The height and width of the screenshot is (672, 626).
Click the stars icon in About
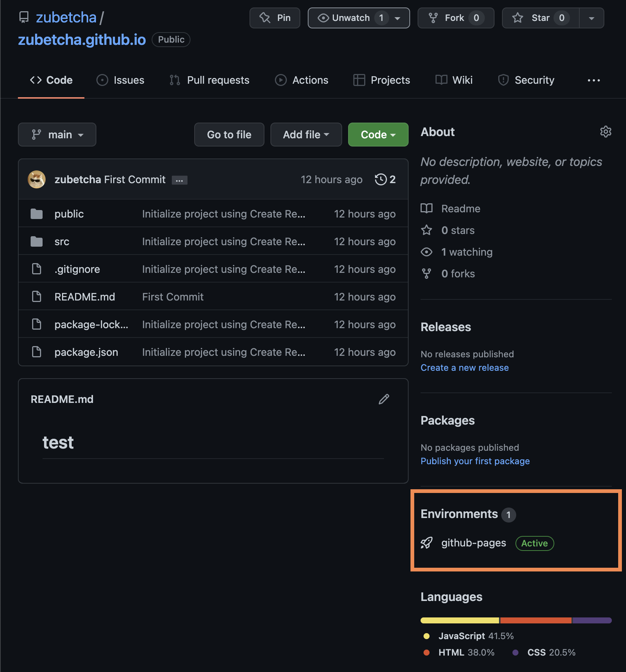pos(427,230)
